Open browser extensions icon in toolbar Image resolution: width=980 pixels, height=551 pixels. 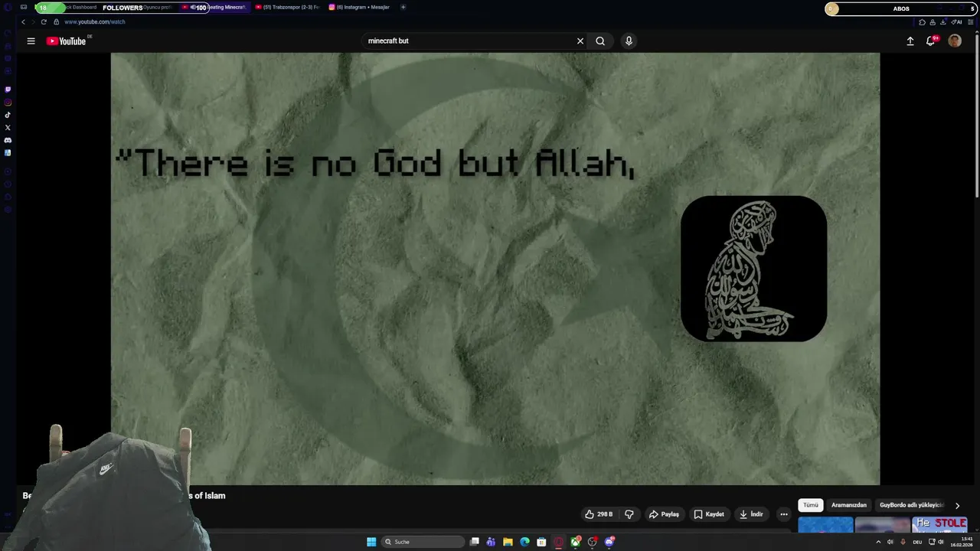[922, 22]
